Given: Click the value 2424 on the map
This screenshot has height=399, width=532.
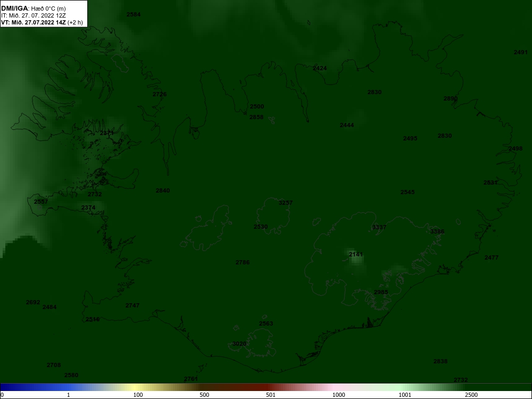Looking at the screenshot, I should coord(320,68).
